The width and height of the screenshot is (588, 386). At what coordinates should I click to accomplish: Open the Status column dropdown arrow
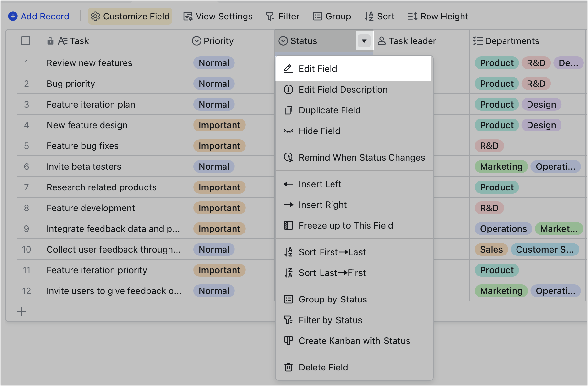364,41
